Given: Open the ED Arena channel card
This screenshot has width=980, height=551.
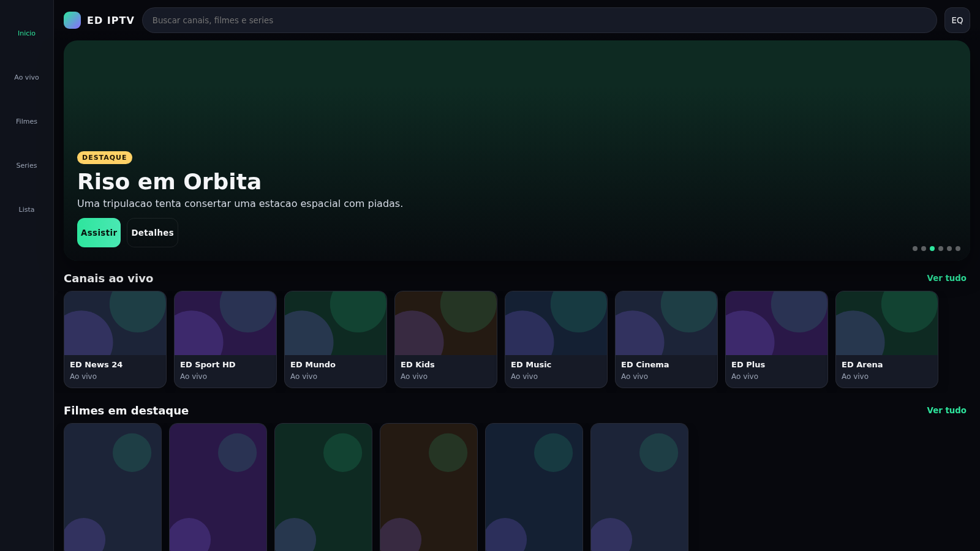Looking at the screenshot, I should click(887, 339).
